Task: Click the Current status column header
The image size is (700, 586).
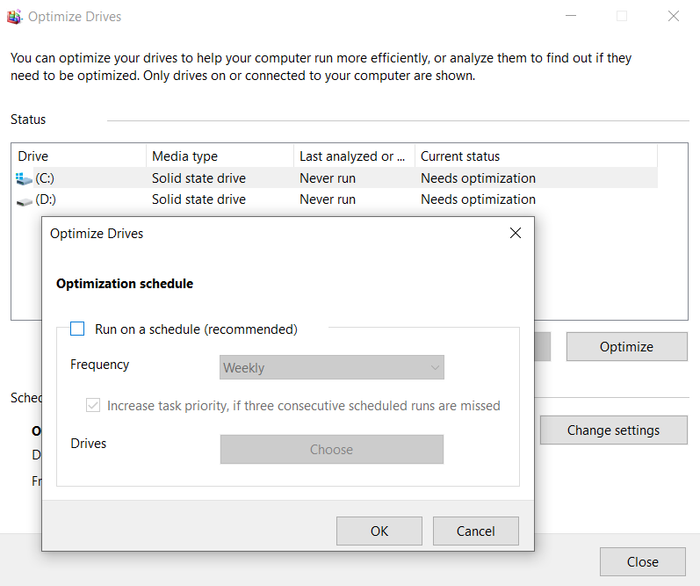Action: [535, 156]
